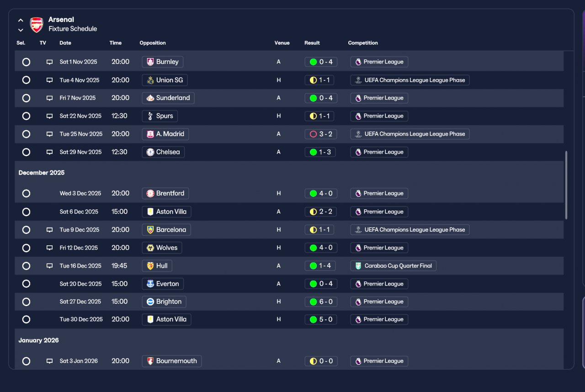Open the Spurs opposition button
The height and width of the screenshot is (392, 585).
click(160, 116)
